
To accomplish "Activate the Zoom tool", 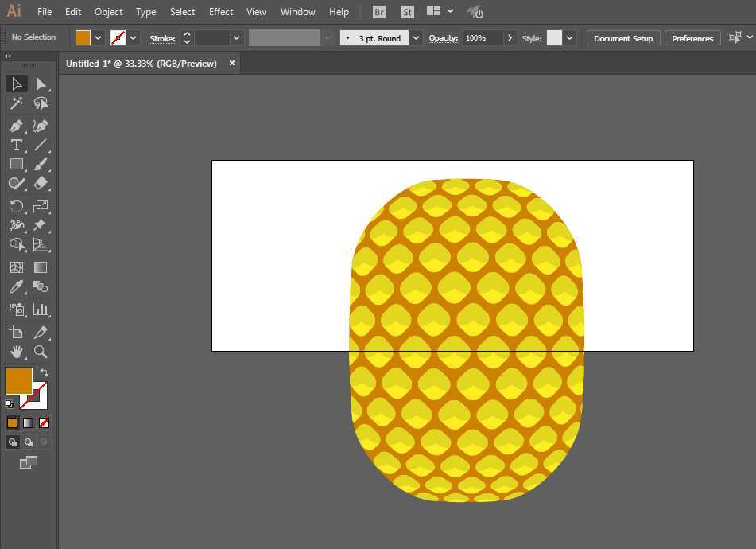I will click(41, 352).
